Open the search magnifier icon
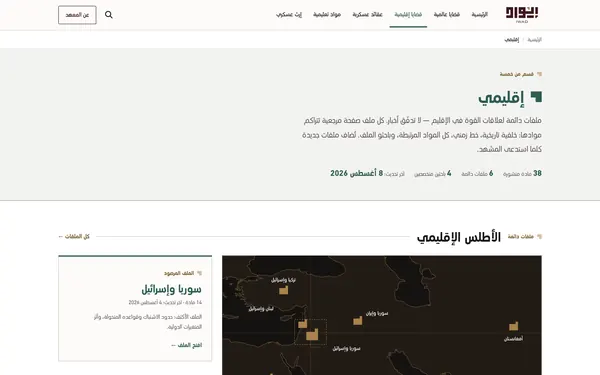Viewport: 600px width, 375px height. coord(109,15)
